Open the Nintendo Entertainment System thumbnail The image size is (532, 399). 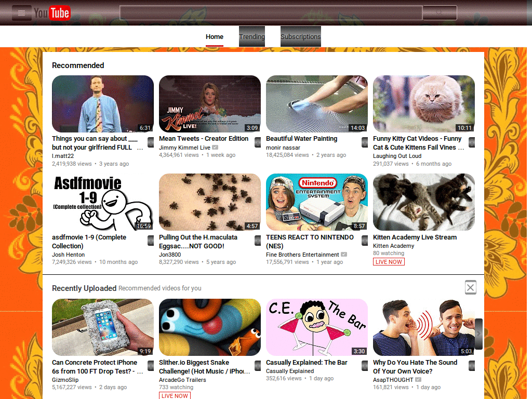(317, 202)
